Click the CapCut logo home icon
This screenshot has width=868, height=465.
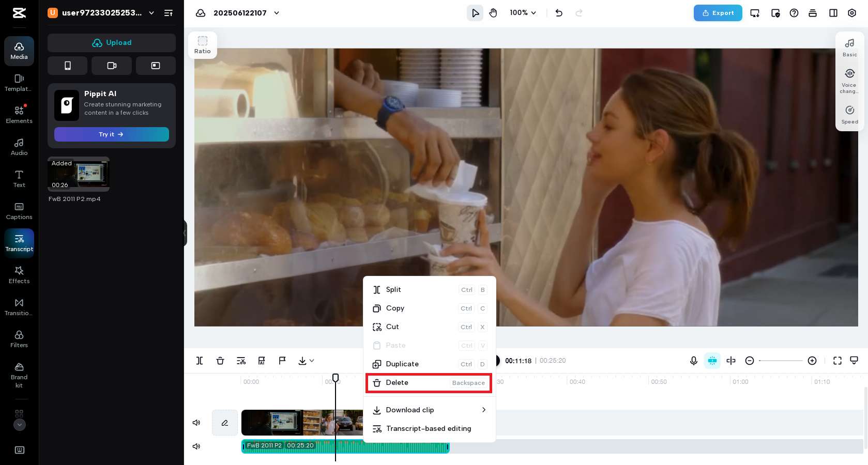click(x=19, y=13)
